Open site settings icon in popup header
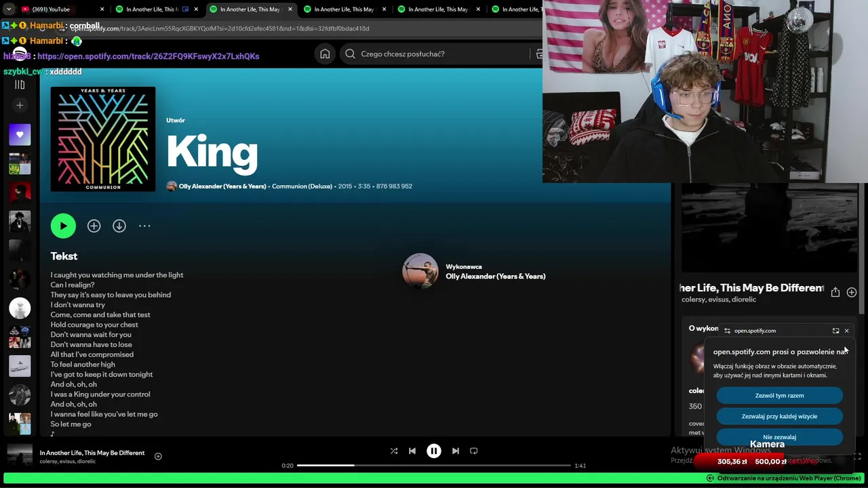 tap(728, 331)
